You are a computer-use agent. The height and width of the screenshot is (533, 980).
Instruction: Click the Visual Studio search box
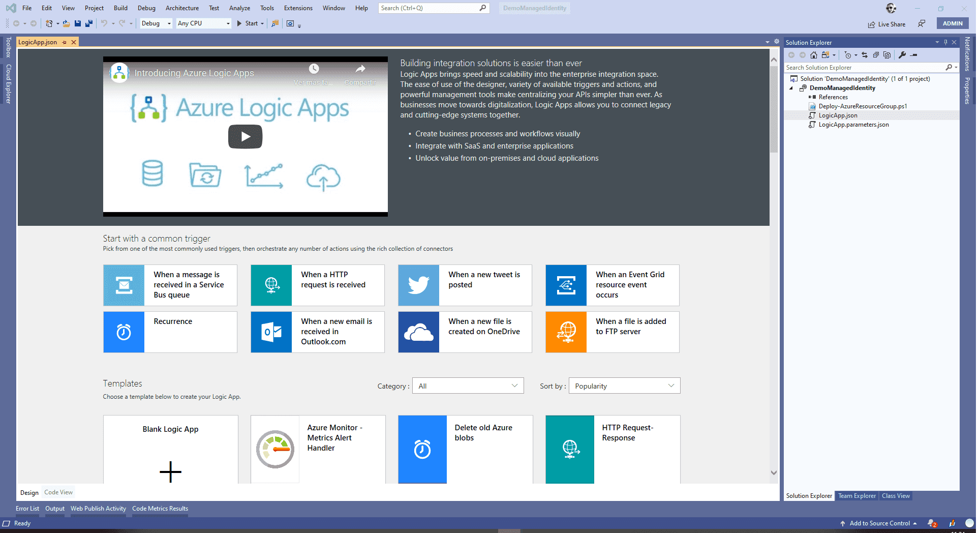(434, 8)
